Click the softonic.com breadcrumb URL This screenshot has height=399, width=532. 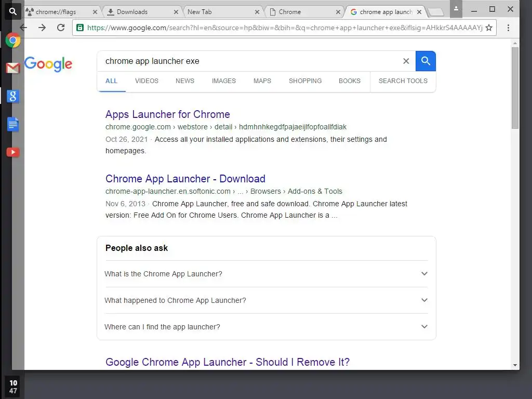[223, 191]
